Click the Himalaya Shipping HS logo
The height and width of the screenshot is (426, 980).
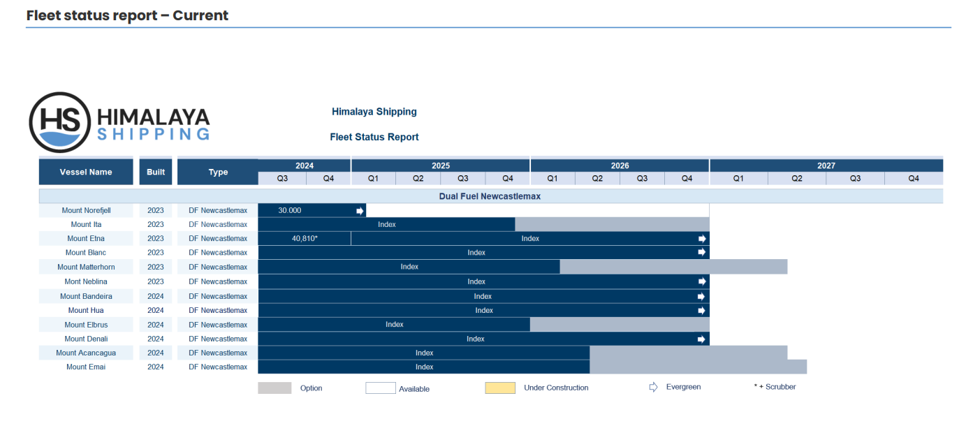119,122
